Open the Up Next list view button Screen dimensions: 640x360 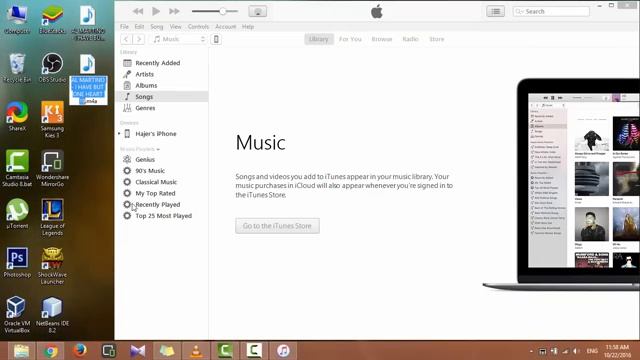[x=496, y=11]
